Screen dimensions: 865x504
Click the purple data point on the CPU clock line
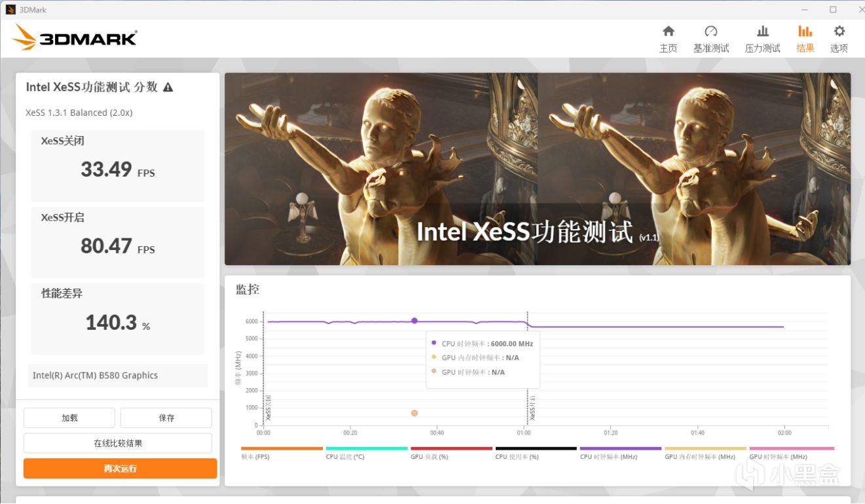[x=414, y=321]
